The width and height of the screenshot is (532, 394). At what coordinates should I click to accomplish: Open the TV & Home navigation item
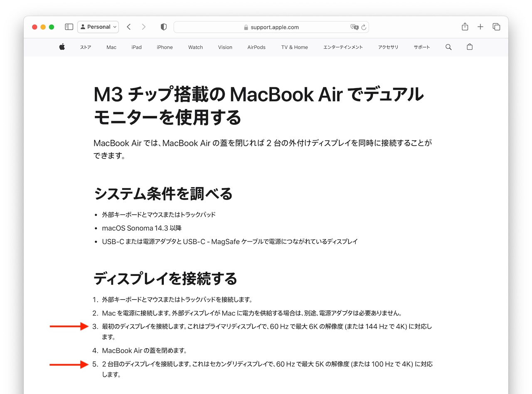click(295, 47)
